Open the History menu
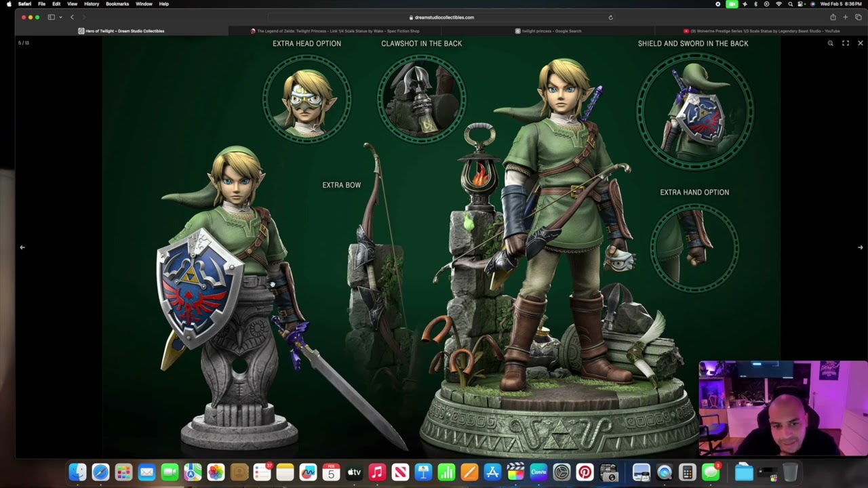The height and width of the screenshot is (488, 868). 92,4
